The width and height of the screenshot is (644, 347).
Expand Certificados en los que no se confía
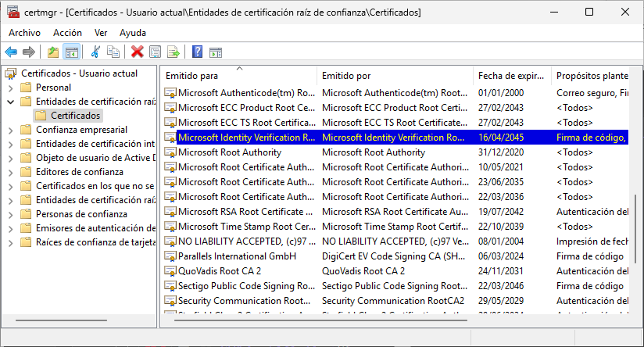tap(11, 187)
